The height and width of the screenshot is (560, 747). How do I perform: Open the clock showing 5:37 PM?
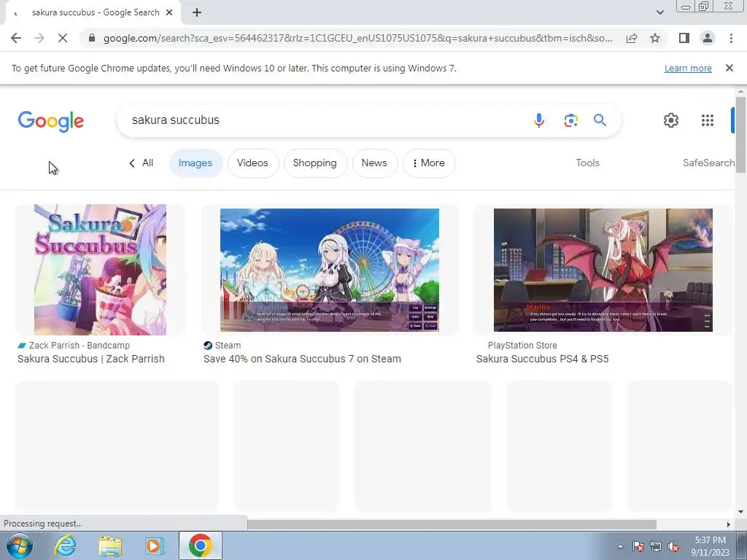coord(711,546)
